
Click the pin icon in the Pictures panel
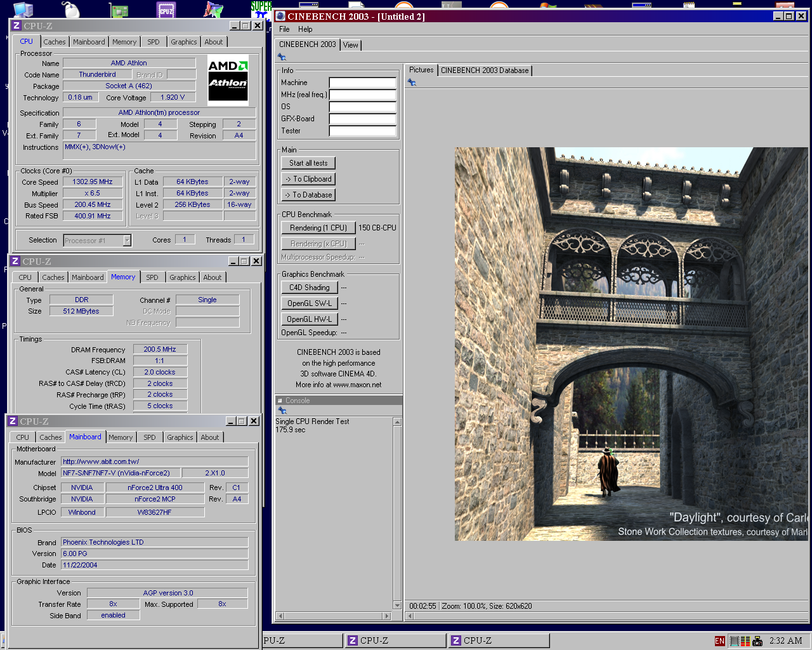click(x=412, y=83)
